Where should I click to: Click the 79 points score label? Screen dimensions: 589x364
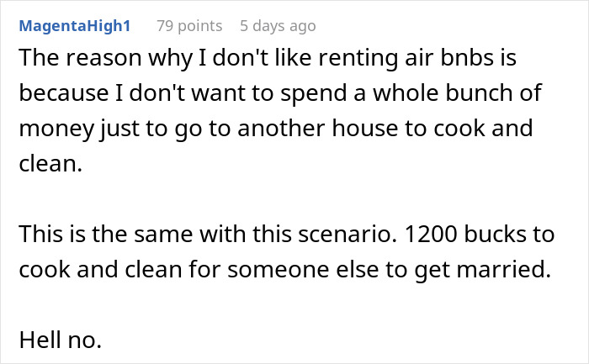click(189, 26)
